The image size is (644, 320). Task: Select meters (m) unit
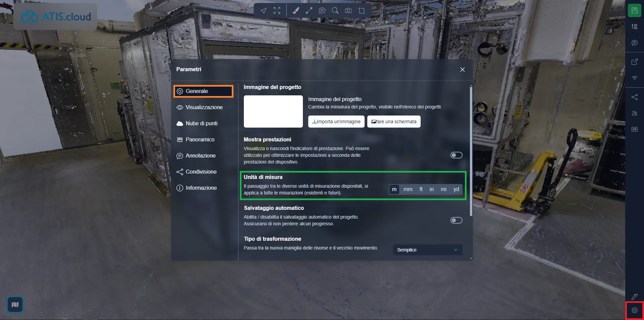coord(394,189)
